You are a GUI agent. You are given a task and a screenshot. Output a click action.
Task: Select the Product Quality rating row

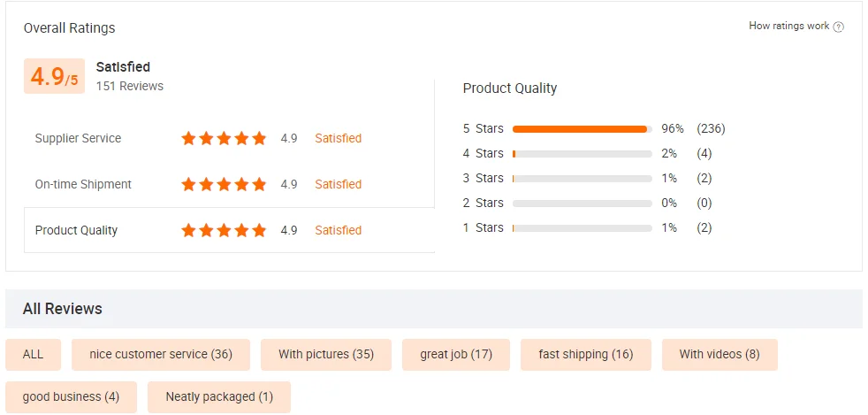76,230
